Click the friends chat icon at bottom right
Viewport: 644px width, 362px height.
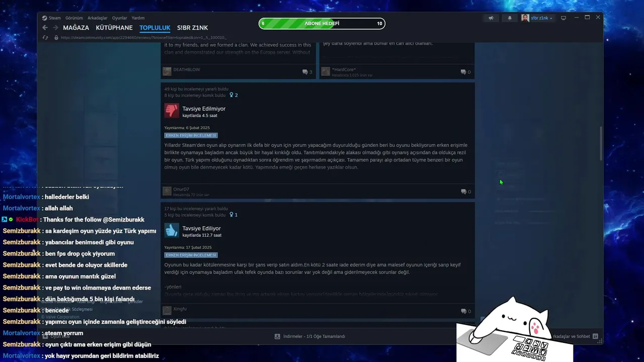[x=595, y=336]
